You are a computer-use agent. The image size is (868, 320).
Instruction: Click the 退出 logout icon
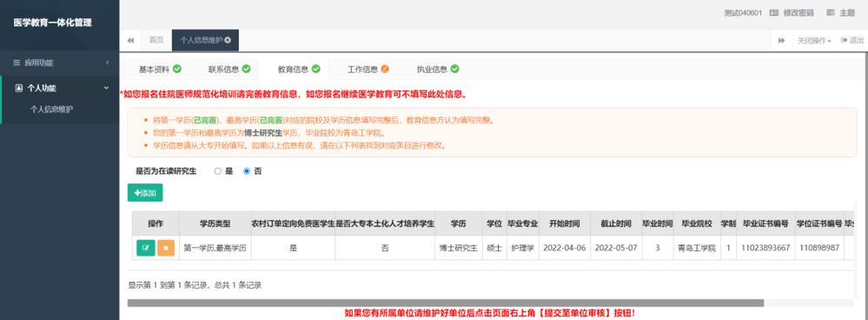[x=844, y=40]
